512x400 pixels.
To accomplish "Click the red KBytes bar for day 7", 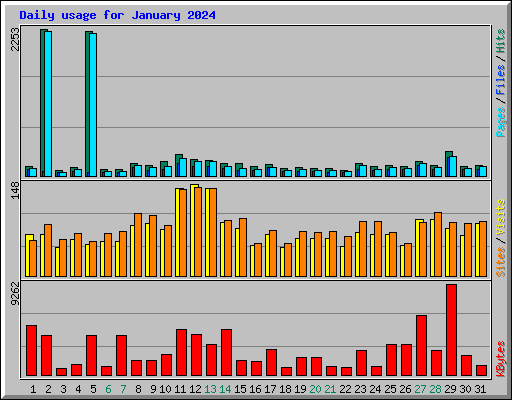I will pyautogui.click(x=121, y=355).
